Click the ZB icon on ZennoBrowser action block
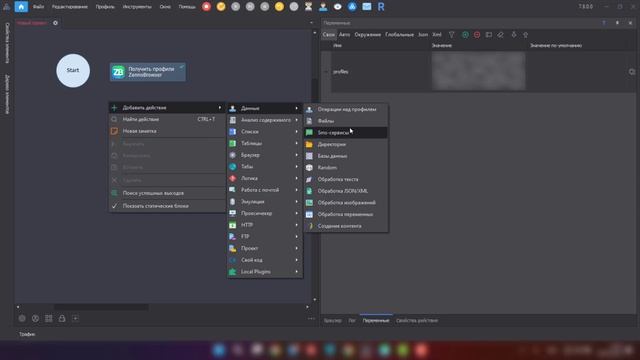This screenshot has width=640, height=360. [118, 72]
